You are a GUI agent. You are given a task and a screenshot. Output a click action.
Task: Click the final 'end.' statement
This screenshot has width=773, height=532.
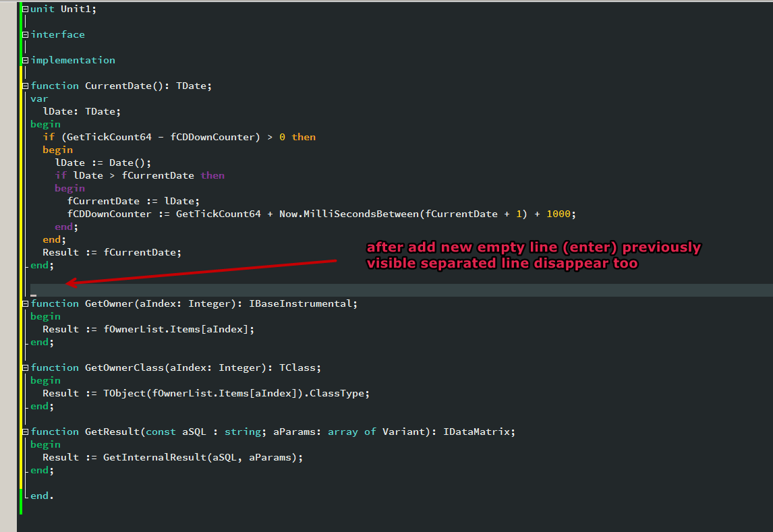(42, 496)
